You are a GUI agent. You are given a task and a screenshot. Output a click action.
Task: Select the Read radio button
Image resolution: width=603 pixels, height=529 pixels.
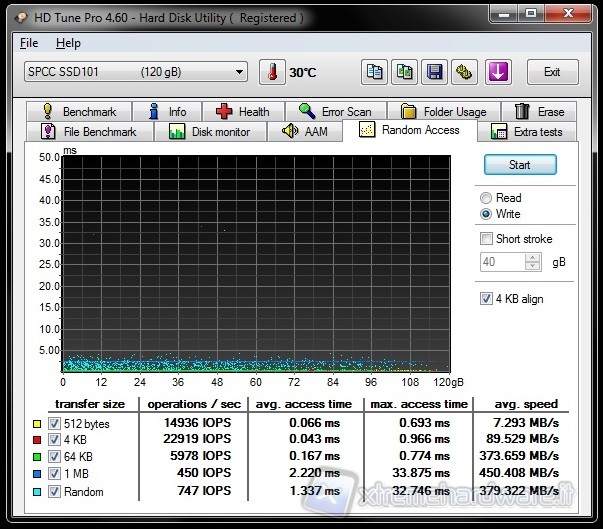pos(487,198)
